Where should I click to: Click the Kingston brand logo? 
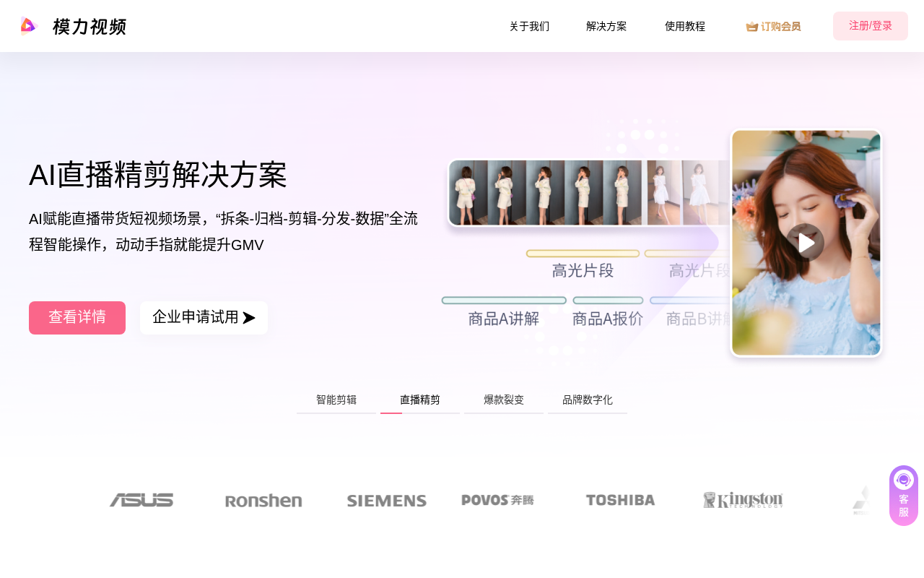coord(743,500)
